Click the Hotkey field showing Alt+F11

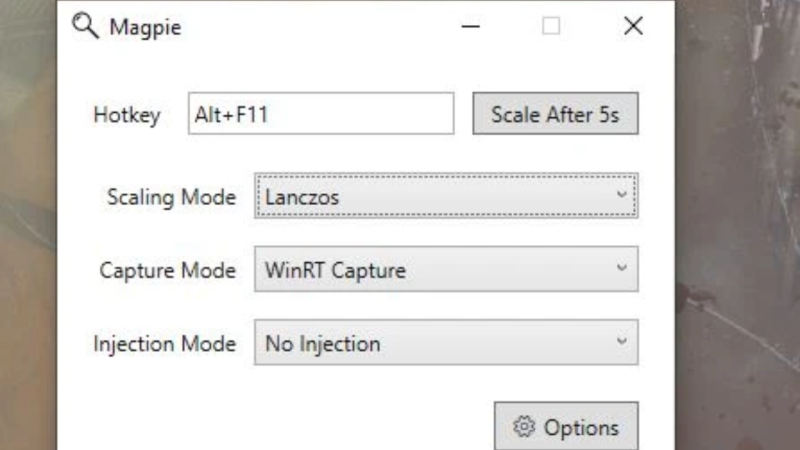click(x=321, y=114)
